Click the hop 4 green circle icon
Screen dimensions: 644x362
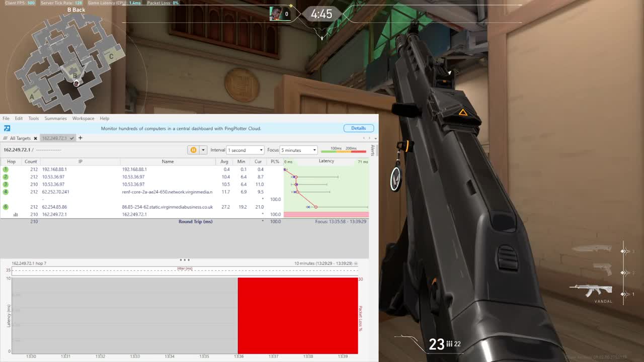(x=6, y=192)
